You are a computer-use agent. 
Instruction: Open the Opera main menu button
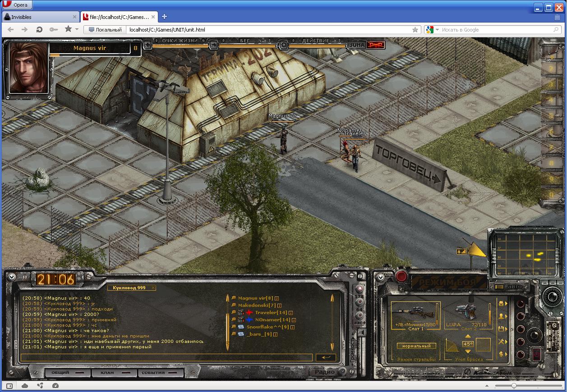tap(16, 5)
